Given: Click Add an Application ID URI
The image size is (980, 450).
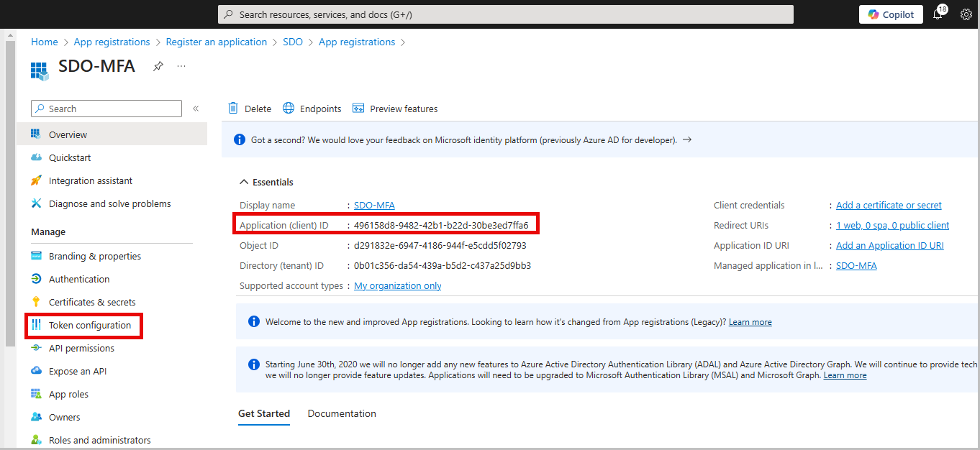Looking at the screenshot, I should [890, 245].
